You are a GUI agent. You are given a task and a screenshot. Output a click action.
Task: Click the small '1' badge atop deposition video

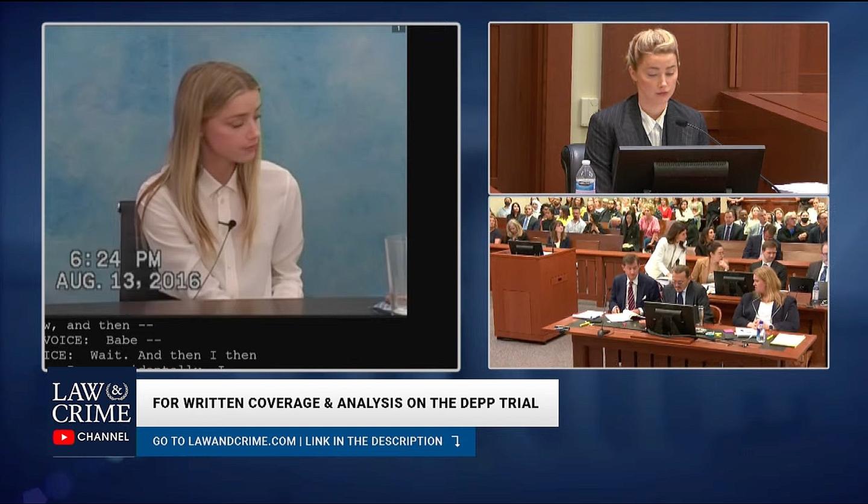(x=398, y=28)
